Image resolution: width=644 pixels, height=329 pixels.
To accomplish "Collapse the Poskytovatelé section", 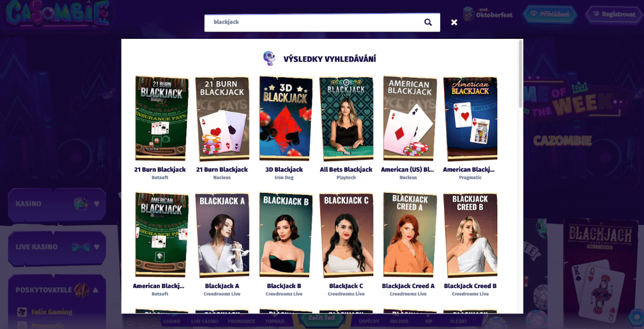I will click(x=95, y=290).
